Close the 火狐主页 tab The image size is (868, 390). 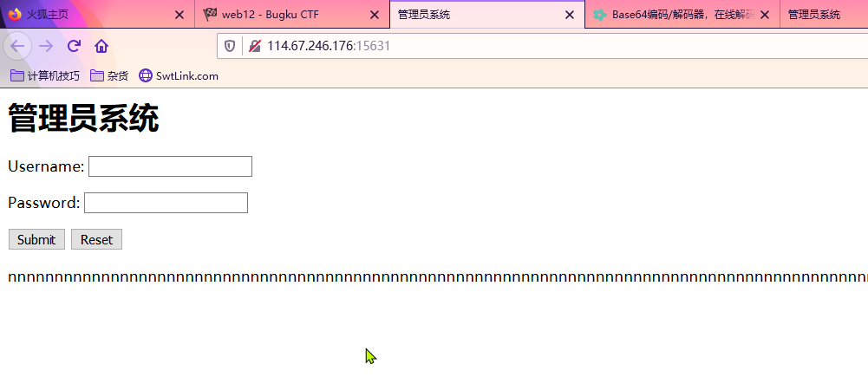click(x=179, y=15)
